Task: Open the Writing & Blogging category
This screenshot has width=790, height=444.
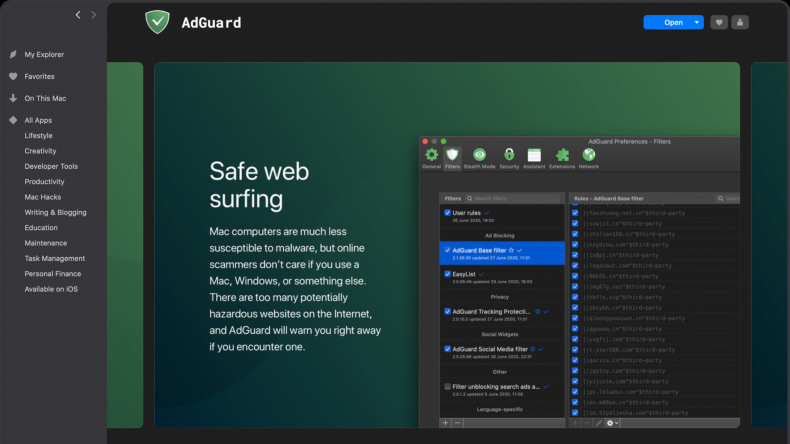Action: (x=55, y=213)
